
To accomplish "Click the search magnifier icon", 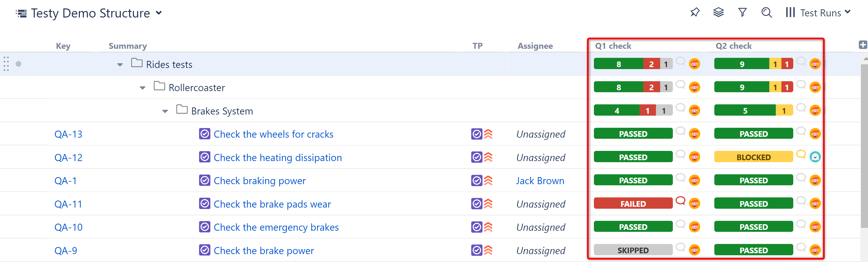I will click(766, 12).
